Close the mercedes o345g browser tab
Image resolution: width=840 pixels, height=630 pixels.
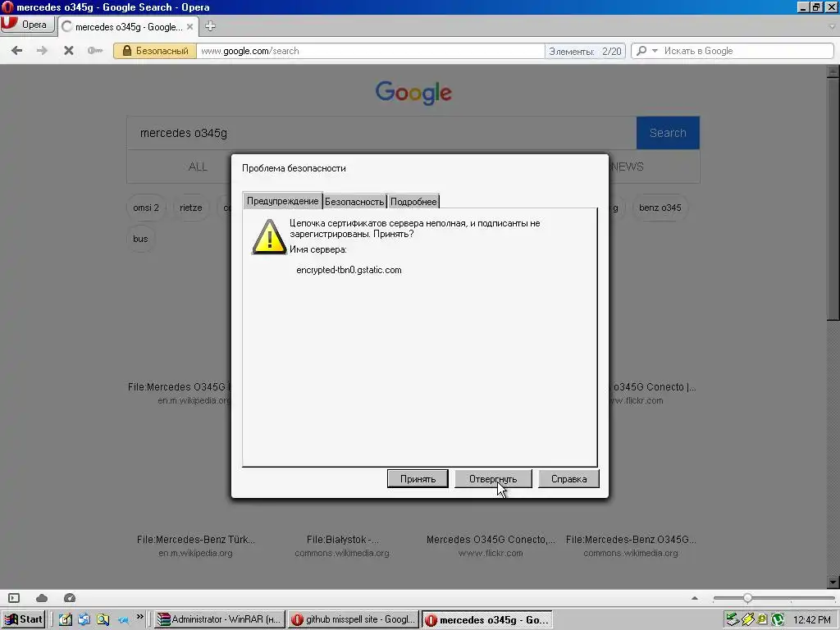[189, 27]
